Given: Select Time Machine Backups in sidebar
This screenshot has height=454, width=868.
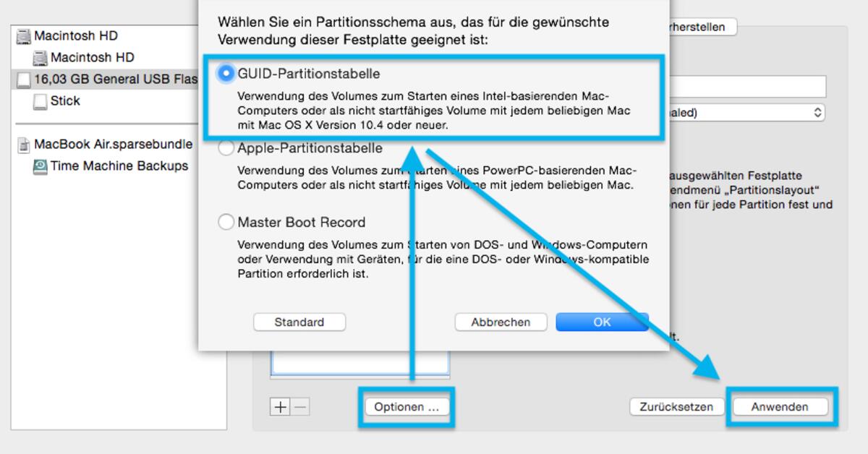Looking at the screenshot, I should tap(106, 166).
